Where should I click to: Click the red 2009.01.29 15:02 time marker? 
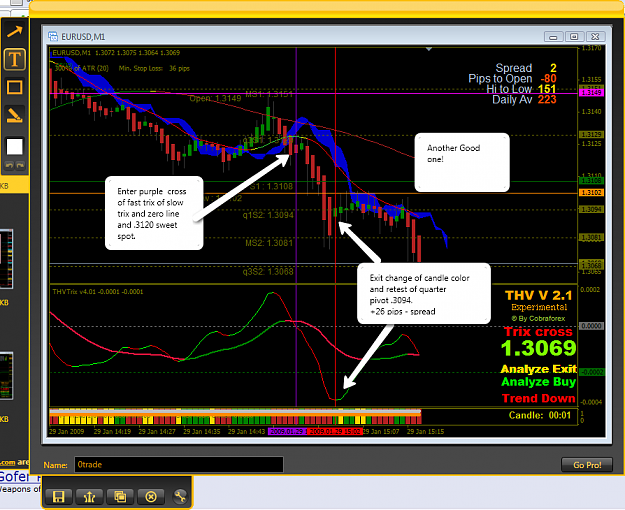[x=335, y=431]
